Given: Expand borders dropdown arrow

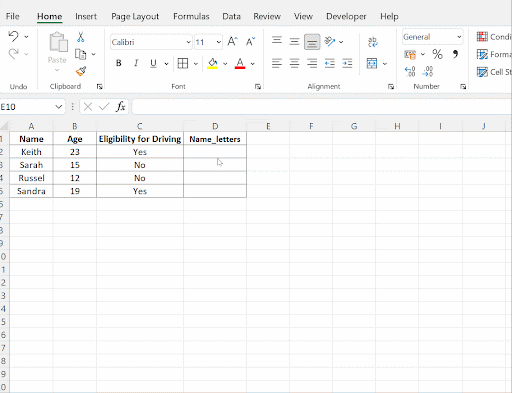Looking at the screenshot, I should (196, 64).
